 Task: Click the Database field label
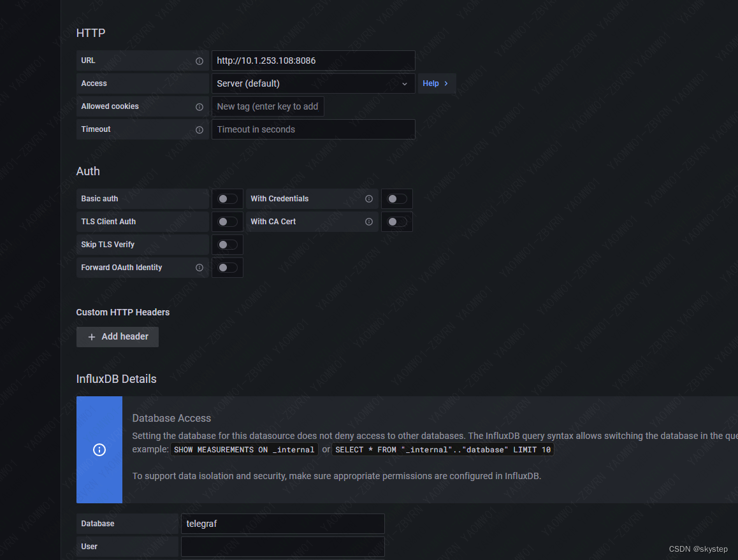pos(98,524)
